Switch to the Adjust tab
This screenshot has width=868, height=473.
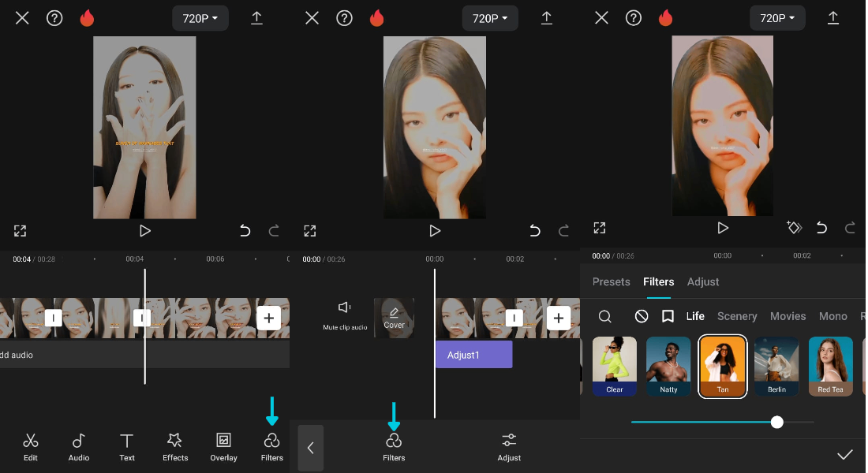[703, 281]
